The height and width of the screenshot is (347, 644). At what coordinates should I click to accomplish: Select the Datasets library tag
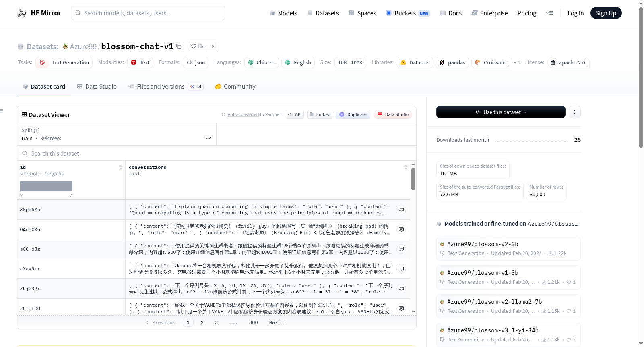click(x=415, y=62)
